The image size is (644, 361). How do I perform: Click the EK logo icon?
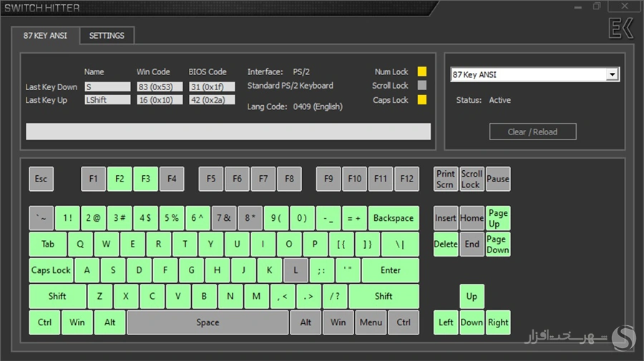(620, 29)
